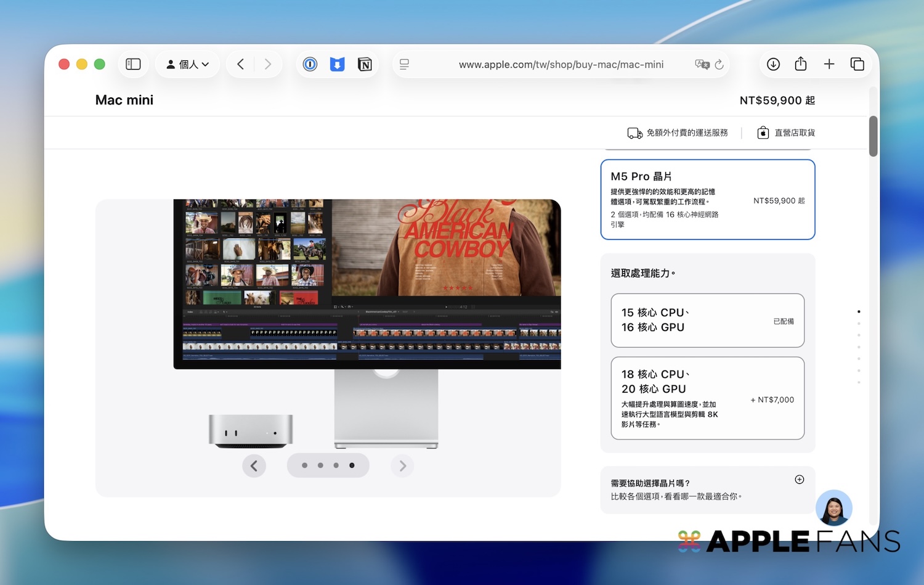Viewport: 924px width, 585px height.
Task: Show the Reader page menu icon
Action: [404, 64]
